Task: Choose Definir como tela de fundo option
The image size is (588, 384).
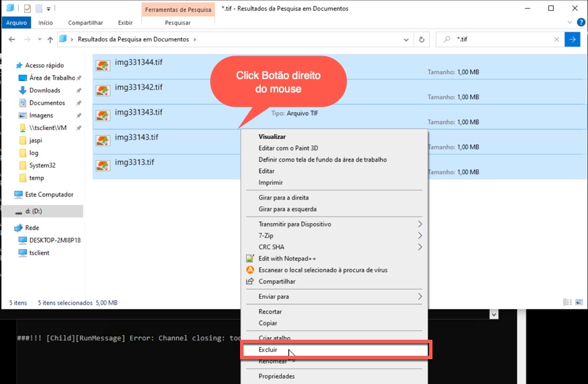Action: [322, 159]
